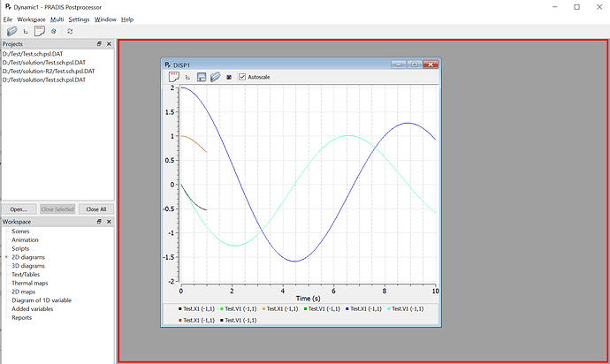Click the note sheet icon in DISP1 toolbar
610x364 pixels.
[173, 77]
